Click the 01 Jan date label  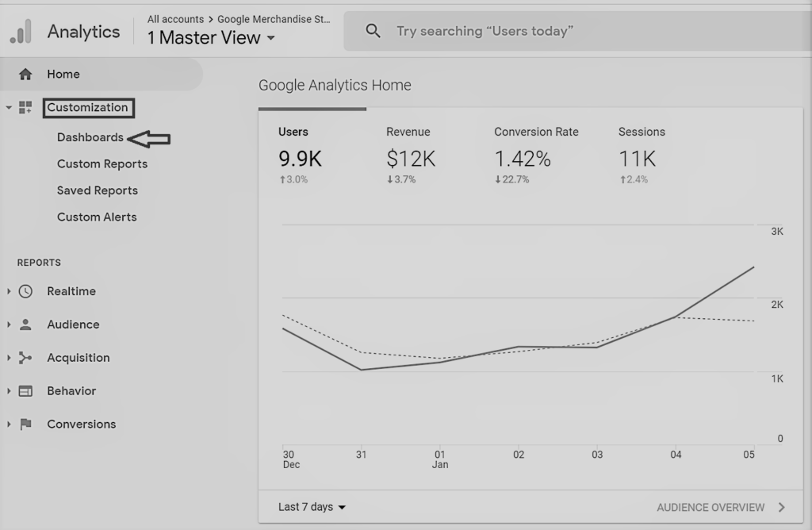439,459
